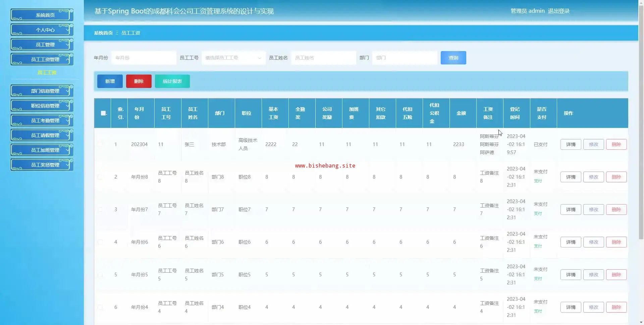Open the 员工工号 dropdown filter
The height and width of the screenshot is (325, 644).
(x=233, y=58)
